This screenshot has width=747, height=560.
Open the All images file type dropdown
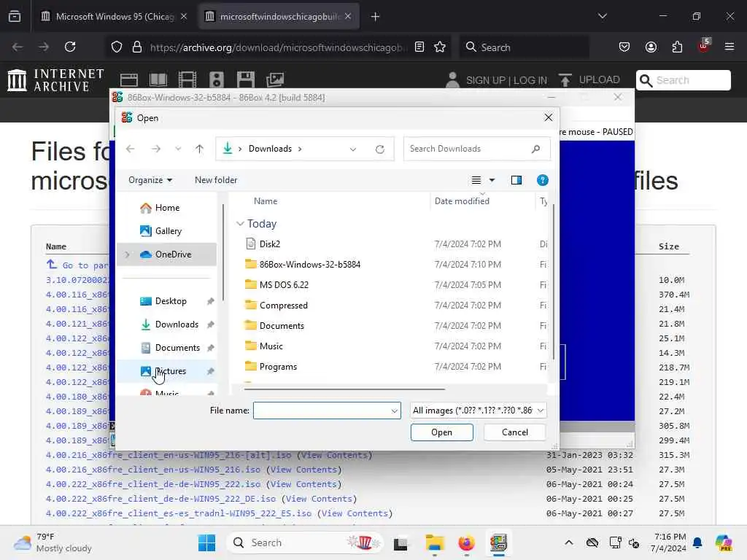pyautogui.click(x=478, y=411)
